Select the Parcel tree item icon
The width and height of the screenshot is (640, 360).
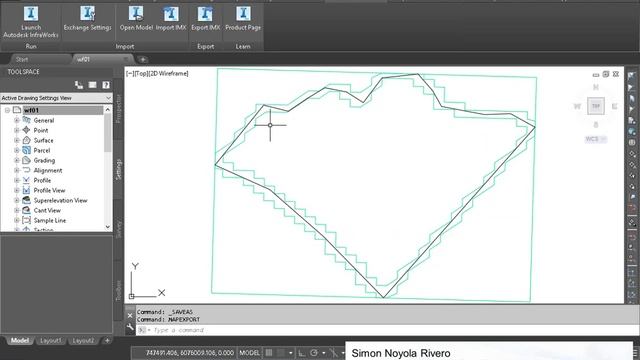point(27,150)
